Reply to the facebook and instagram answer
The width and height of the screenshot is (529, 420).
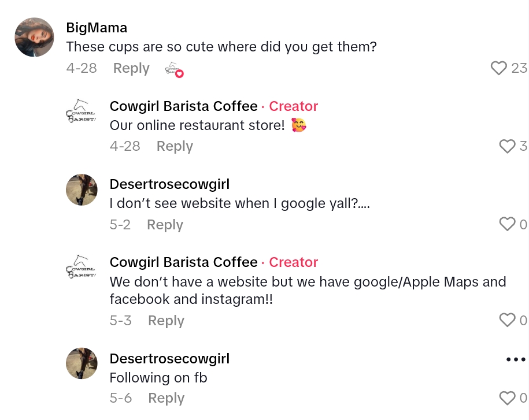pyautogui.click(x=166, y=320)
